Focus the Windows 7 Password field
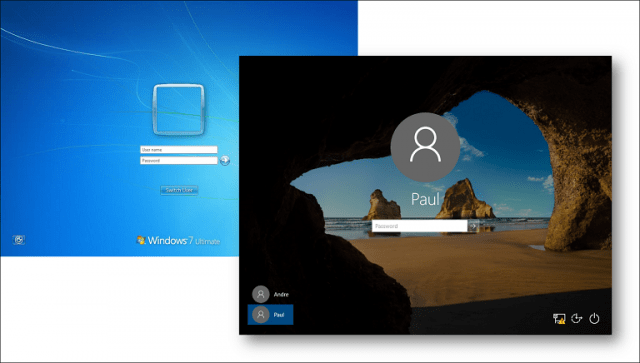The width and height of the screenshot is (640, 363). (179, 160)
